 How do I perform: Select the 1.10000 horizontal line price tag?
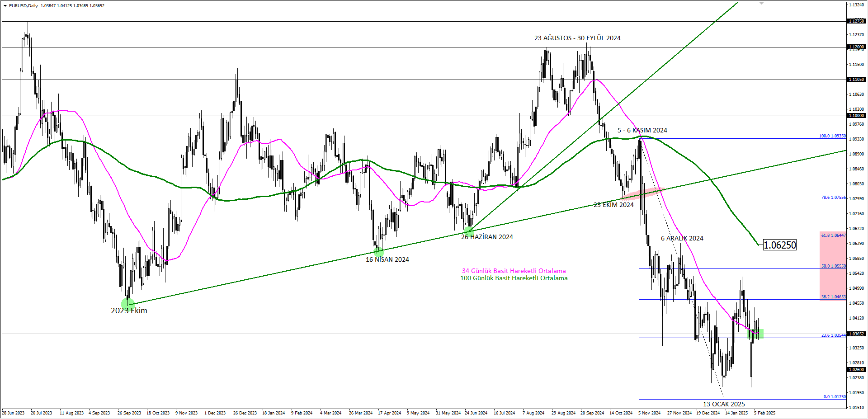856,116
